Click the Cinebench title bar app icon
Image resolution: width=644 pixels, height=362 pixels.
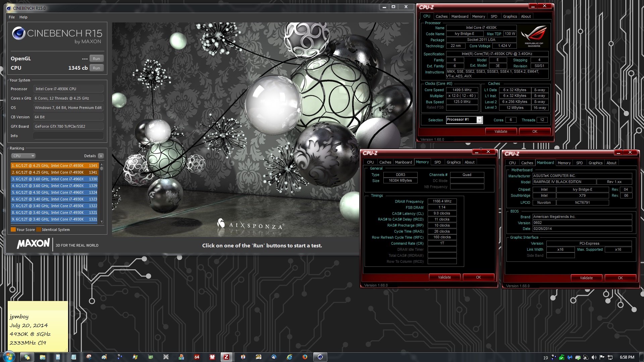tap(8, 8)
